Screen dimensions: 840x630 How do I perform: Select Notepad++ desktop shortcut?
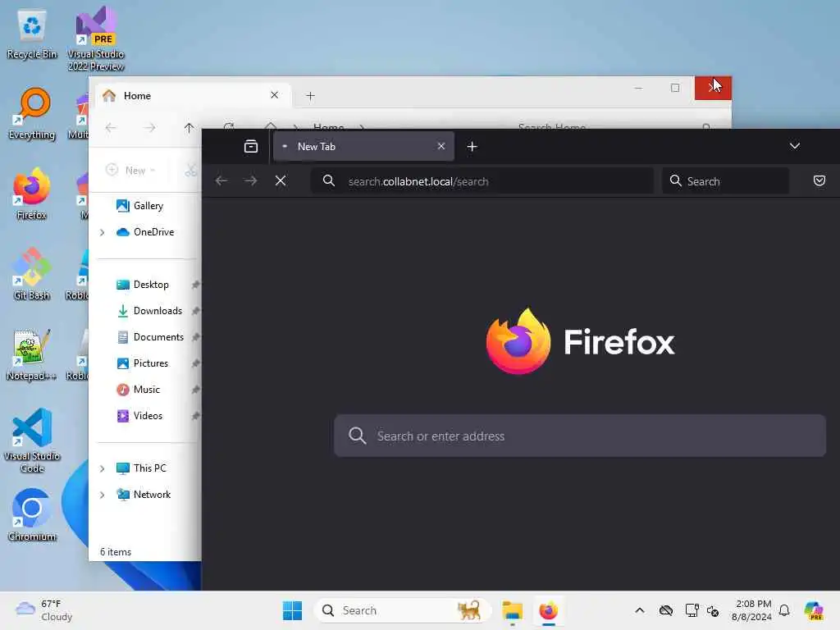(32, 354)
